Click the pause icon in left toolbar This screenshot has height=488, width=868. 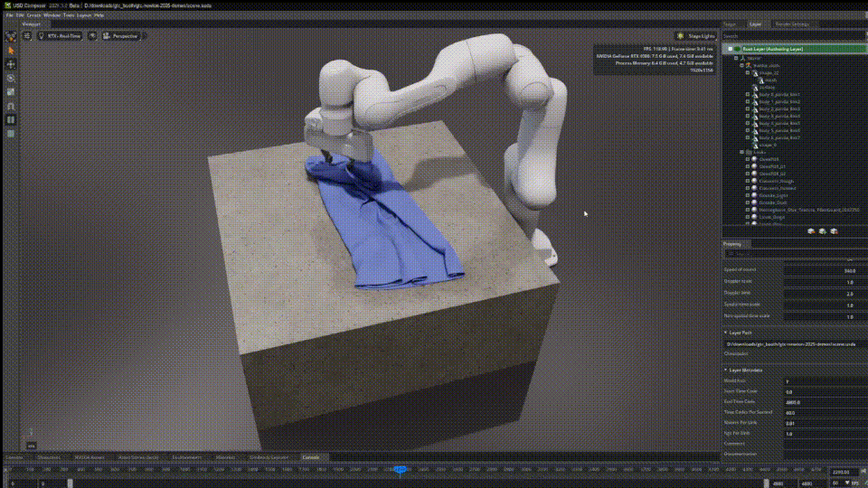(11, 119)
